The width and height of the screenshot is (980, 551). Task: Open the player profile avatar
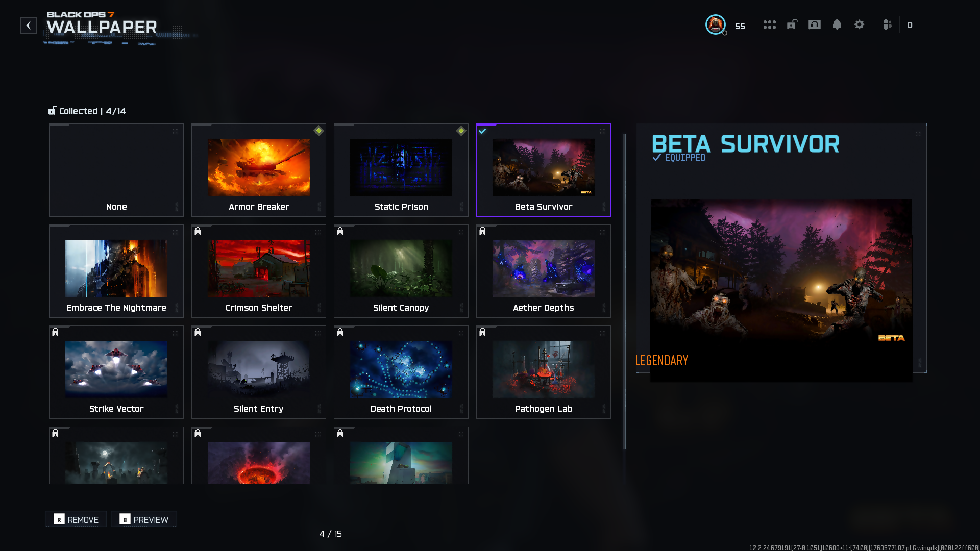pyautogui.click(x=715, y=24)
